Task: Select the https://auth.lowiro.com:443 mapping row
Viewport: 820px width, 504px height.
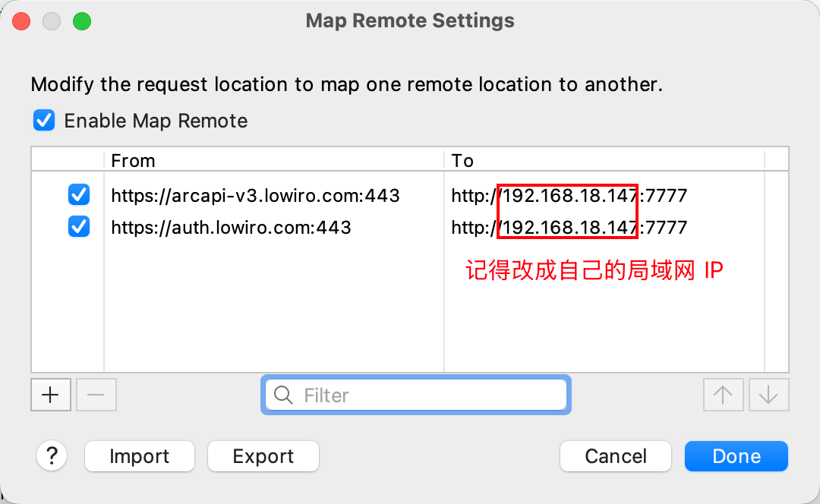Action: point(231,227)
